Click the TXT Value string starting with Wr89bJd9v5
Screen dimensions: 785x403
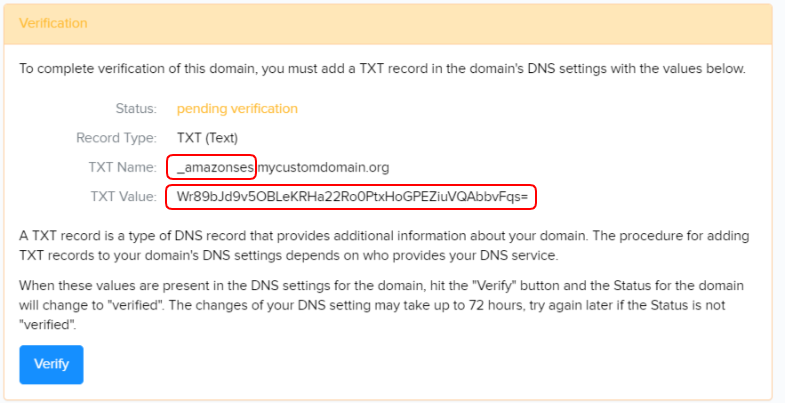352,196
